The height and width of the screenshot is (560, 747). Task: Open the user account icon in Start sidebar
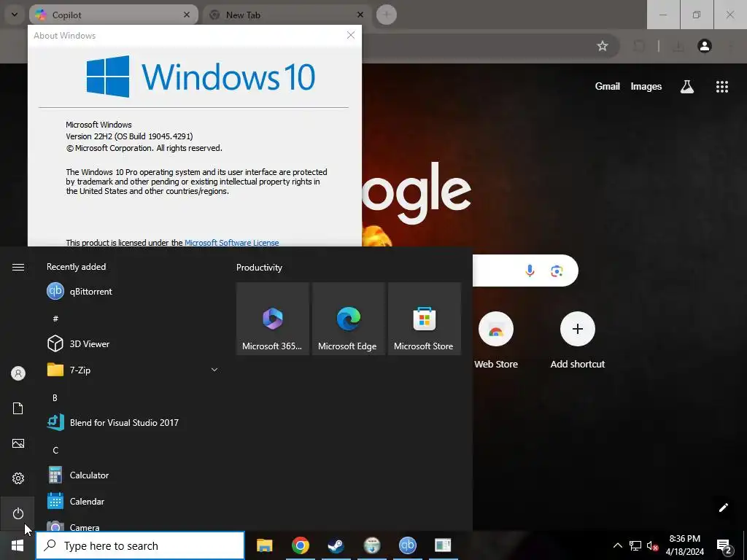(x=18, y=373)
